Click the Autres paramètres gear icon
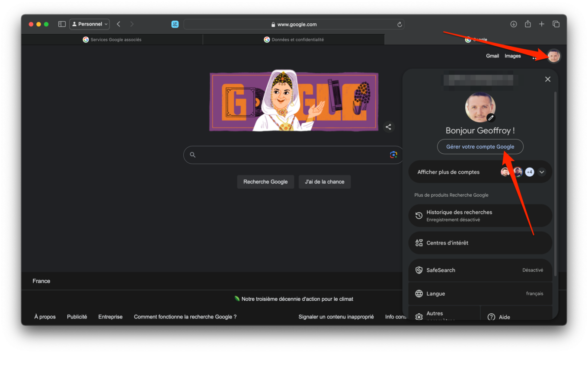This screenshot has height=369, width=588. click(419, 317)
